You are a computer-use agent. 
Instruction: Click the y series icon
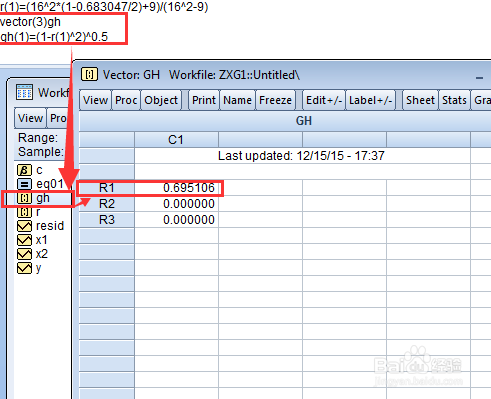[24, 268]
